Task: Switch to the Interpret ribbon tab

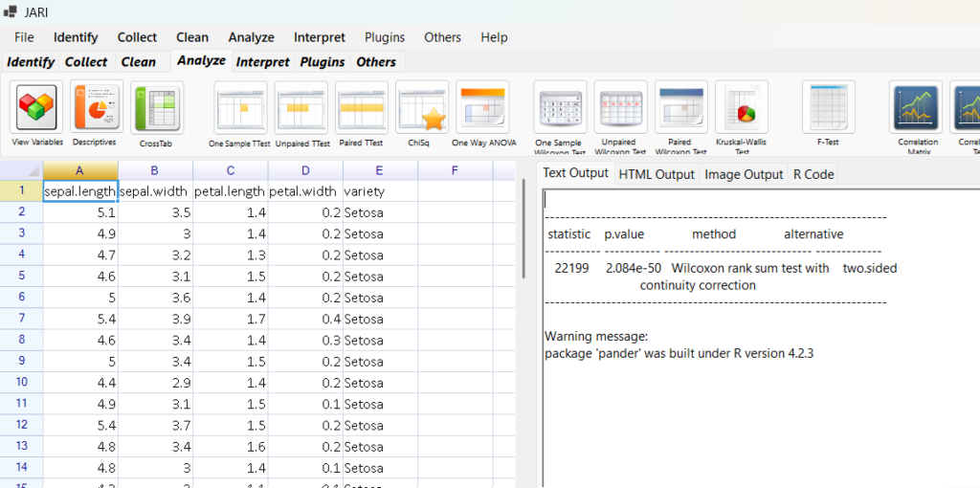Action: click(262, 62)
